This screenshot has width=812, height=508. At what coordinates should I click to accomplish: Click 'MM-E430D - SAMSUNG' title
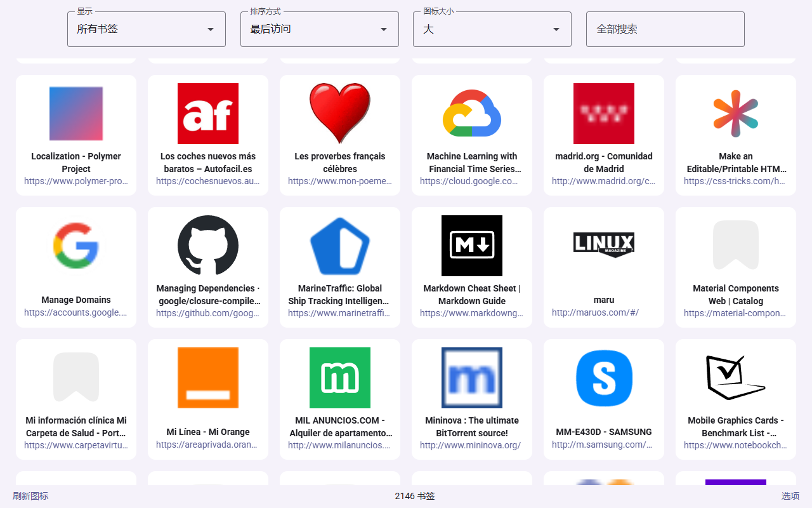(x=604, y=432)
